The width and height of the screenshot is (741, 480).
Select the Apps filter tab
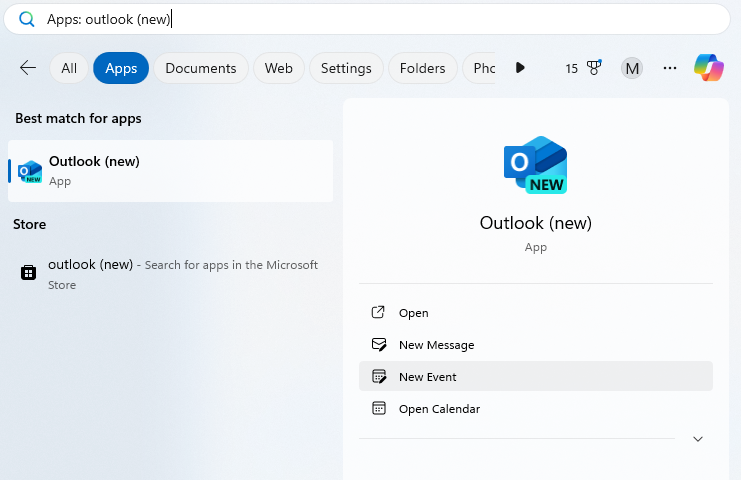[121, 68]
